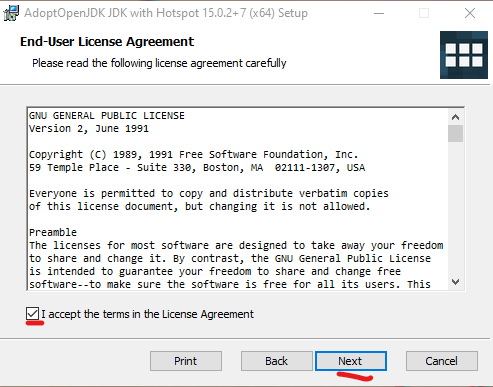Print the license agreement
Screen dimensions: 493x387
pyautogui.click(x=186, y=361)
